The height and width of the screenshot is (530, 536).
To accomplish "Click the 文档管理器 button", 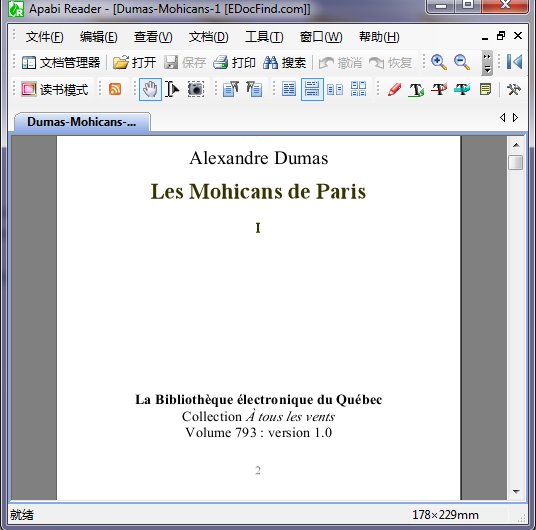I will point(61,63).
